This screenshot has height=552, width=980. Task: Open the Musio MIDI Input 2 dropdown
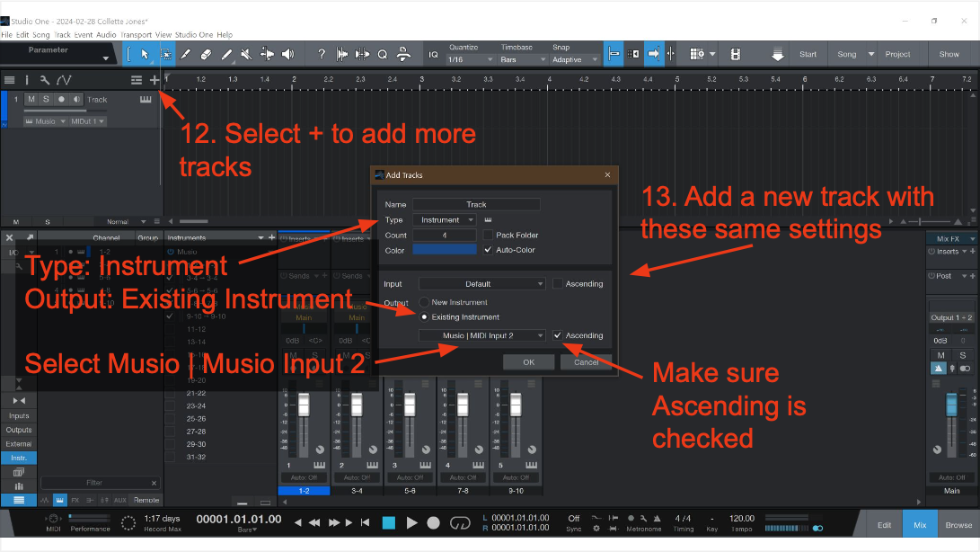pos(481,335)
